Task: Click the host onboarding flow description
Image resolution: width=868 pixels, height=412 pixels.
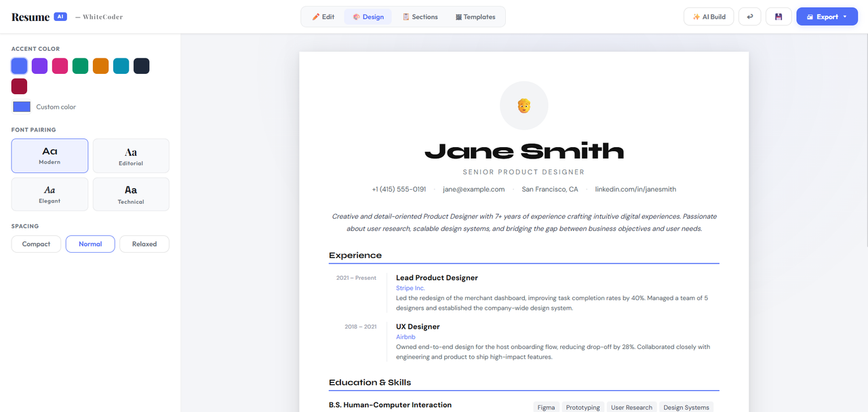Action: click(x=553, y=352)
